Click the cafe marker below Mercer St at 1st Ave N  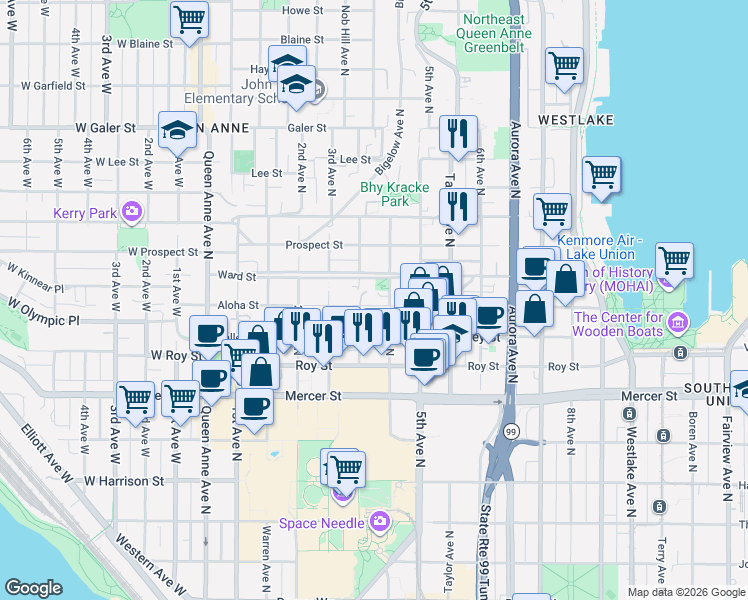coord(254,407)
